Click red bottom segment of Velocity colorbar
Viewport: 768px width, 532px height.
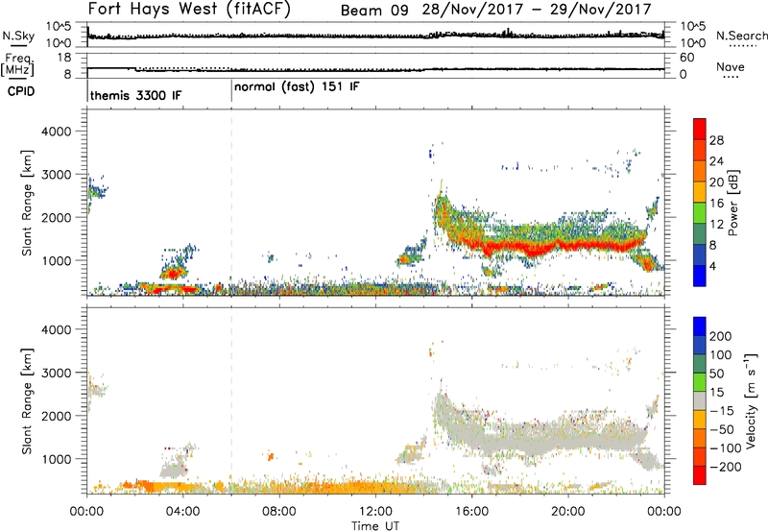(700, 475)
